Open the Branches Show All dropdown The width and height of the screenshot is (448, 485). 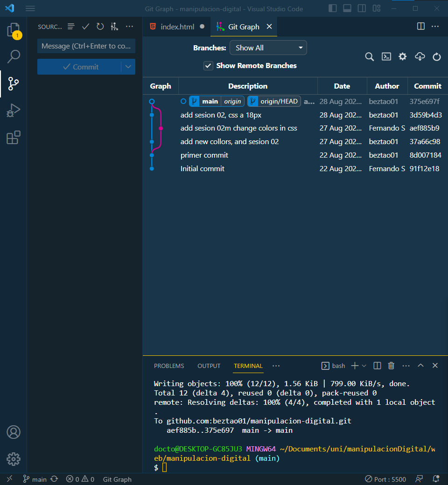tap(268, 48)
